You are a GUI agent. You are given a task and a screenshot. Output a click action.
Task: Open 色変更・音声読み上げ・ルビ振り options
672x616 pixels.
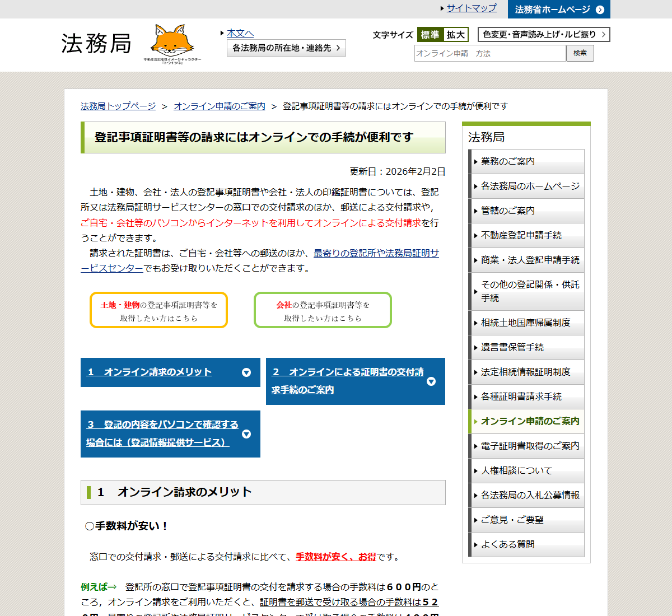click(x=544, y=34)
